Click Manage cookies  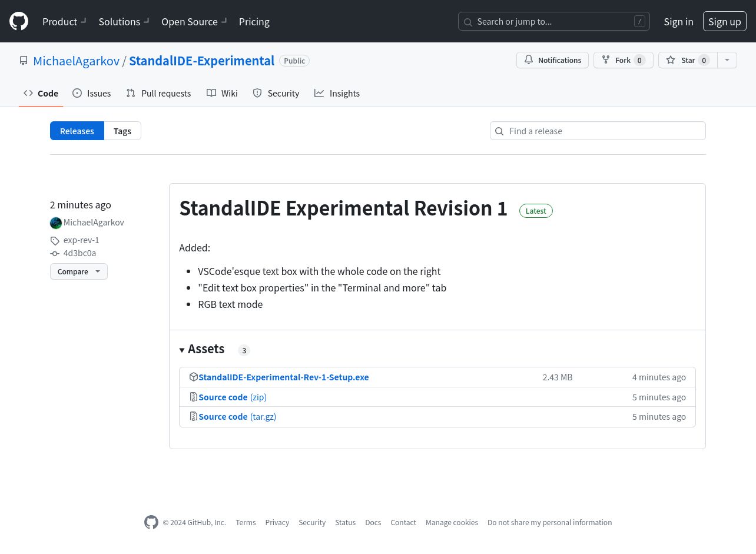pos(452,522)
